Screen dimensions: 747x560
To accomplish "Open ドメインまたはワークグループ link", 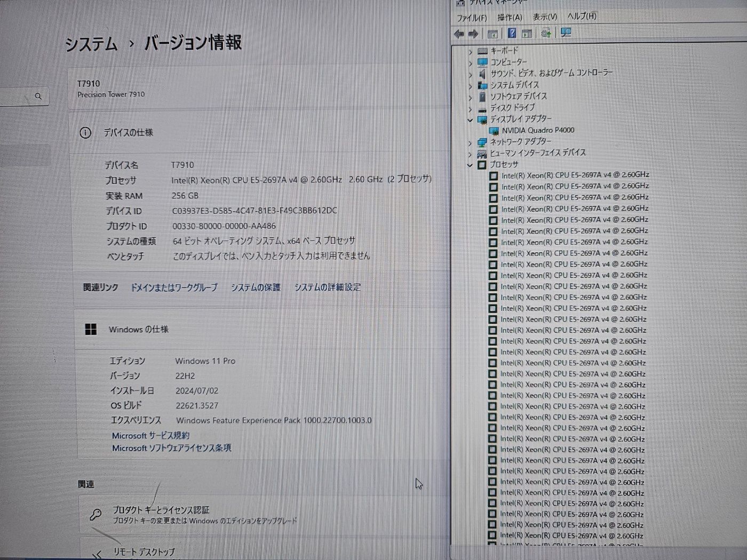I will tap(174, 287).
